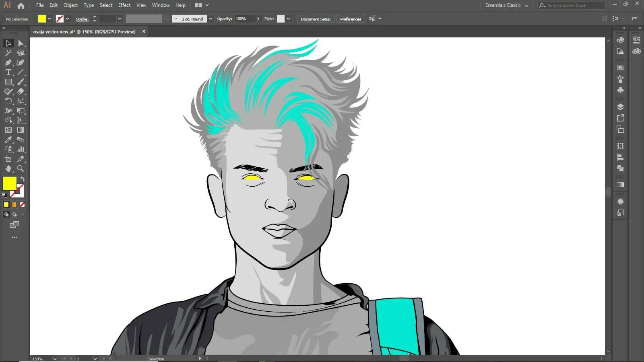
Task: Select the Pen tool
Action: coord(8,62)
